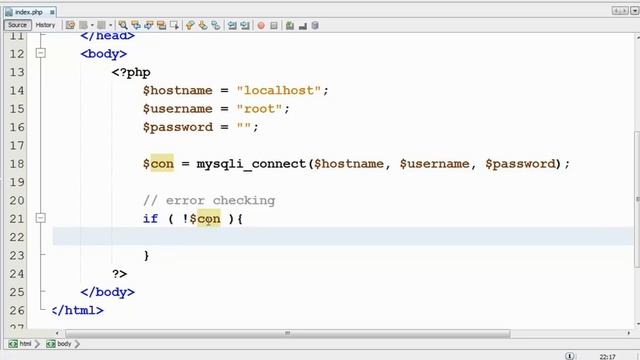This screenshot has width=640, height=360.
Task: Collapse the body tag fold on line 12
Action: [40, 53]
